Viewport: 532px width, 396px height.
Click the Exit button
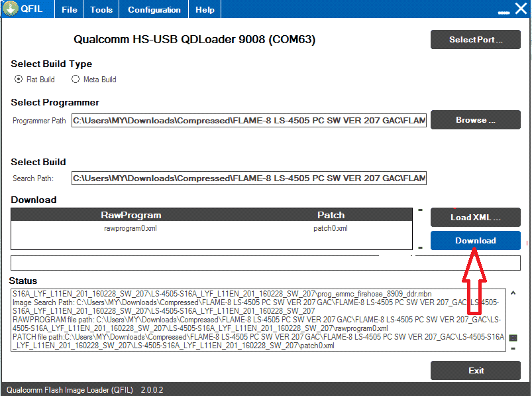coord(475,371)
